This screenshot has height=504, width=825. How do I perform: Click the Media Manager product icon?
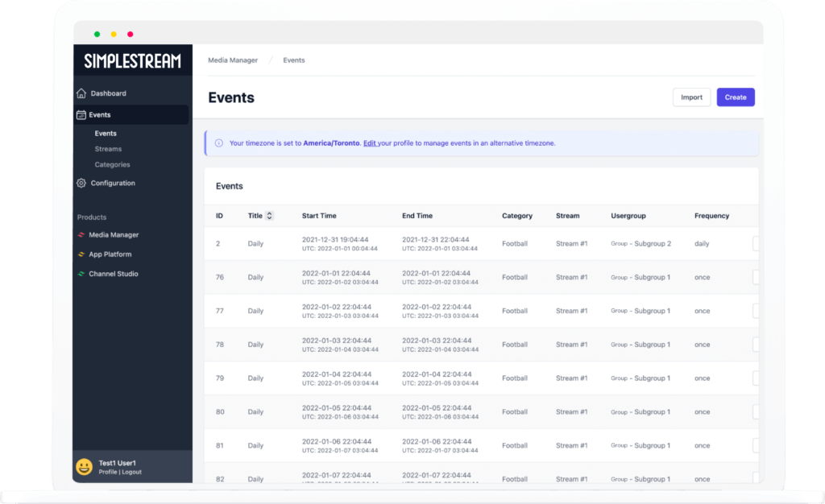(81, 235)
